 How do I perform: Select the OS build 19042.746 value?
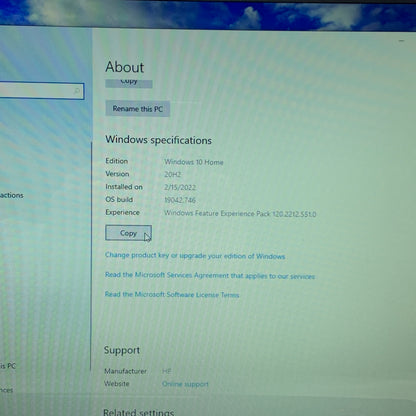pyautogui.click(x=180, y=200)
